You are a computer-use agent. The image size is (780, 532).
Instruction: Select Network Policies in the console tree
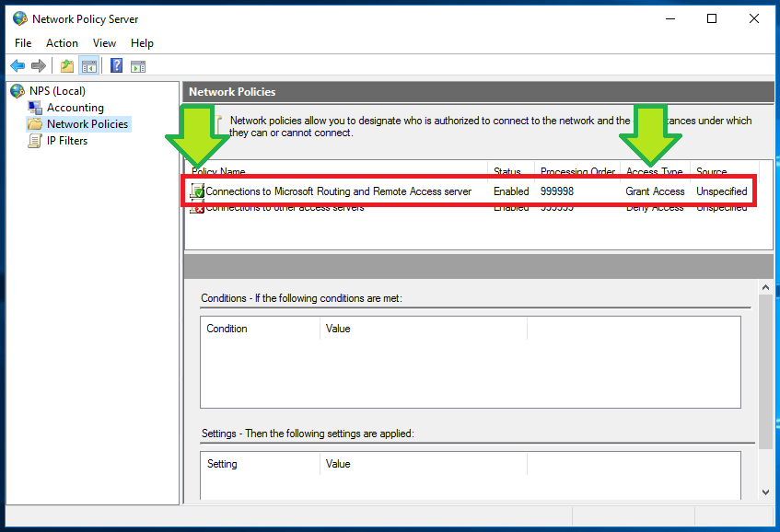click(x=87, y=124)
